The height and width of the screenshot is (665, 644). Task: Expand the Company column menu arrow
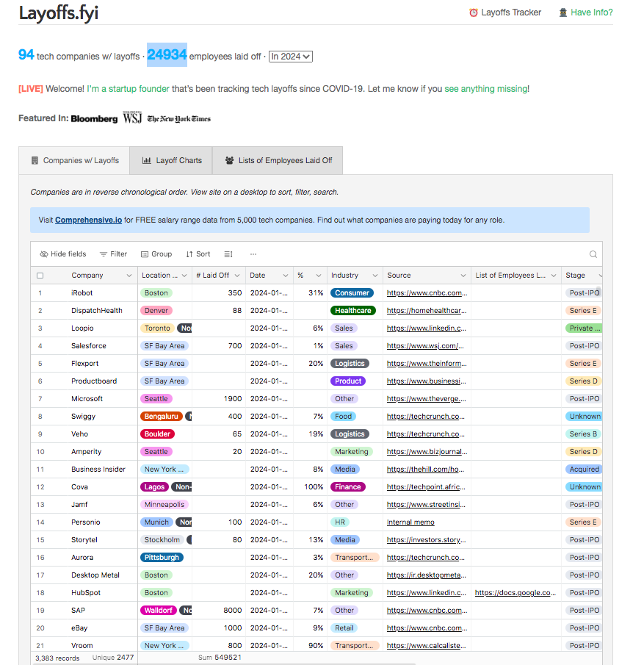tap(129, 276)
